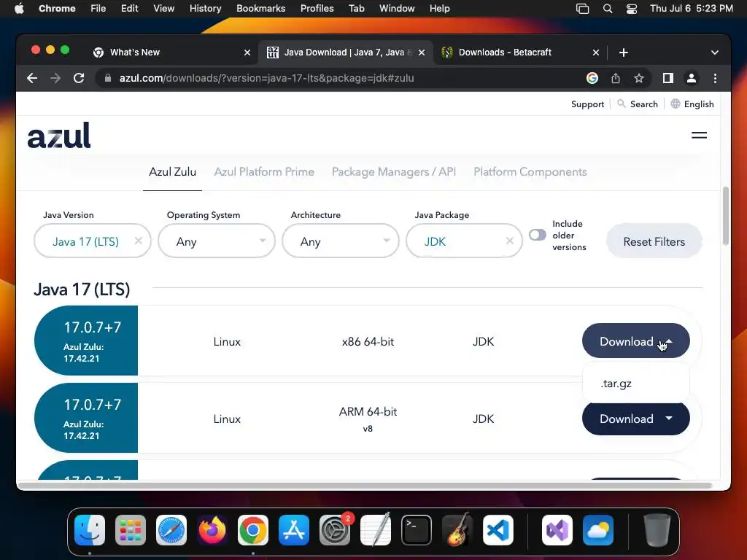Go back with the browser back arrow
747x560 pixels.
coord(32,78)
